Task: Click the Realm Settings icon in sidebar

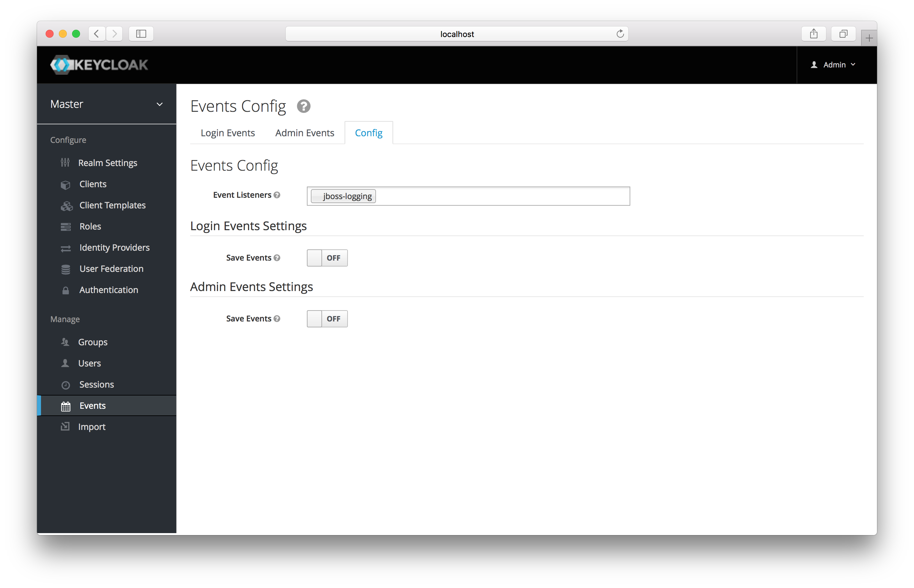Action: click(x=65, y=162)
